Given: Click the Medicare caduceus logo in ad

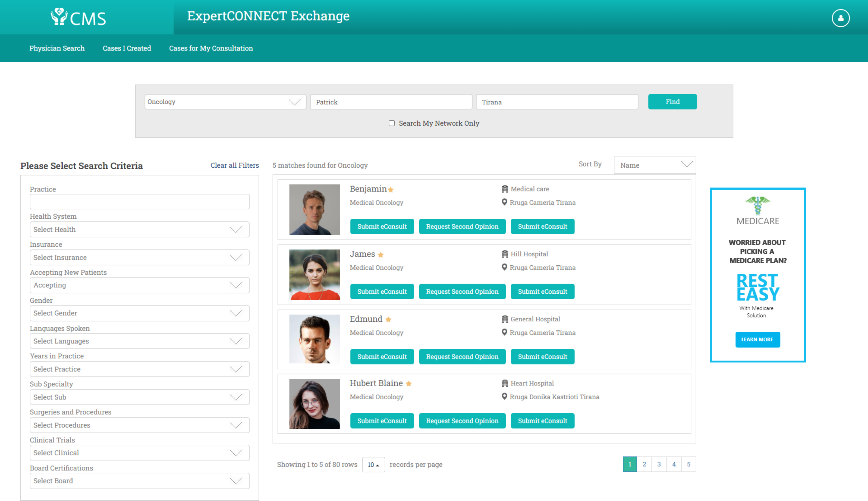Looking at the screenshot, I should [x=758, y=205].
